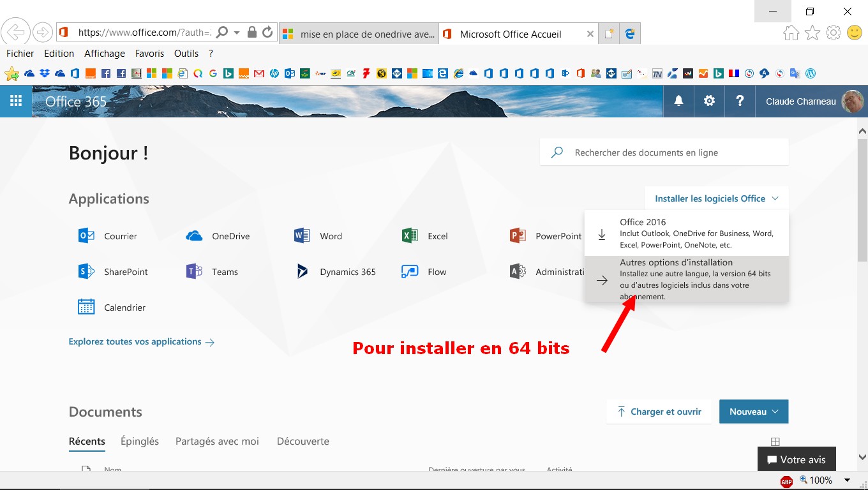Screen dimensions: 868x490
Task: Click the Rechercher des documents en ligne field
Action: tap(664, 152)
